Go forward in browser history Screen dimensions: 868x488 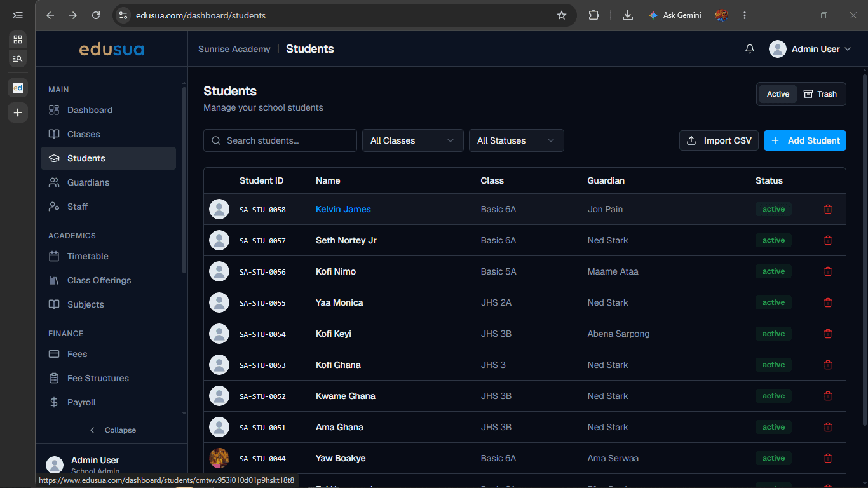[73, 15]
